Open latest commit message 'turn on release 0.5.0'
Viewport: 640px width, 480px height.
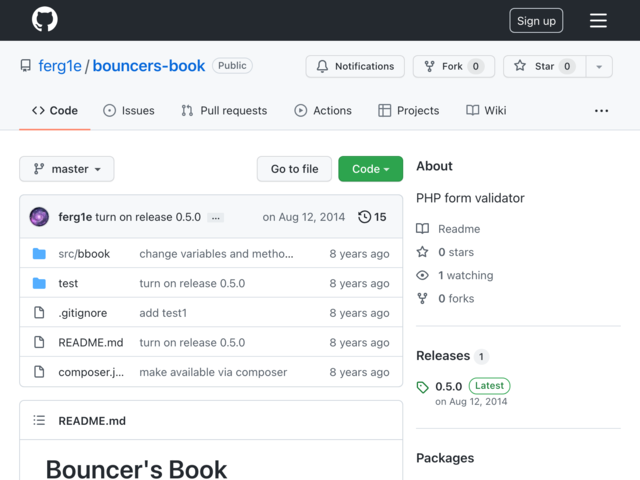pos(148,217)
